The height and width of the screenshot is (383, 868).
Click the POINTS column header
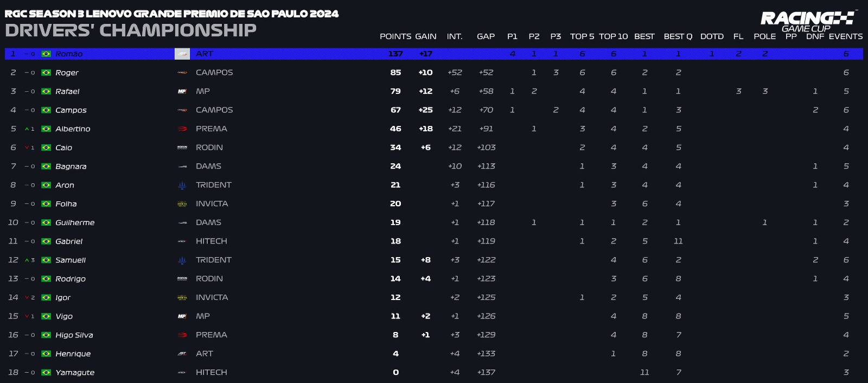395,36
